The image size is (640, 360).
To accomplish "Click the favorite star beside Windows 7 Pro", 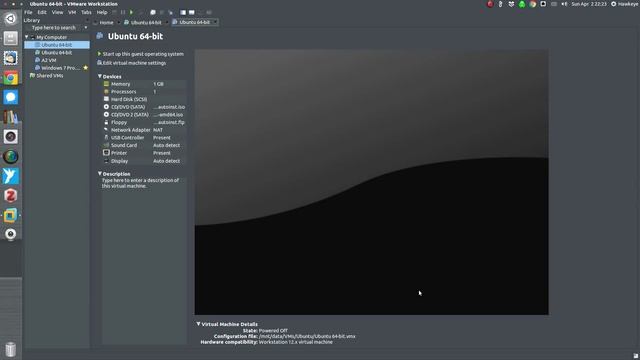I will [x=85, y=68].
